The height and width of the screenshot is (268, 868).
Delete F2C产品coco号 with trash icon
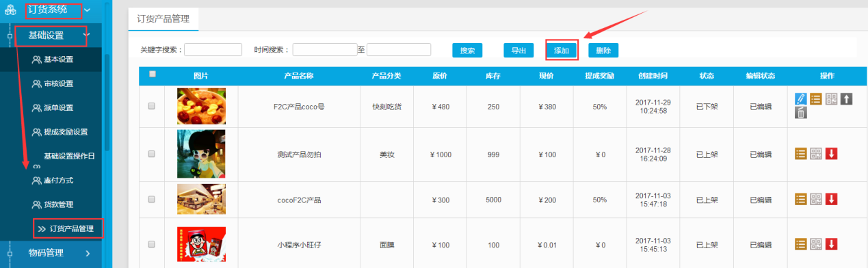click(801, 113)
